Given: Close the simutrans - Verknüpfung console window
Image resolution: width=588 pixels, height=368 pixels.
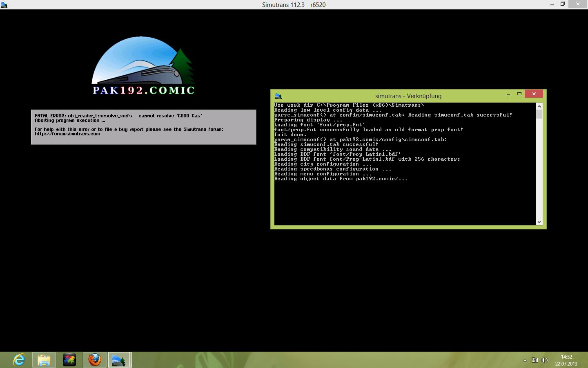Looking at the screenshot, I should (534, 94).
